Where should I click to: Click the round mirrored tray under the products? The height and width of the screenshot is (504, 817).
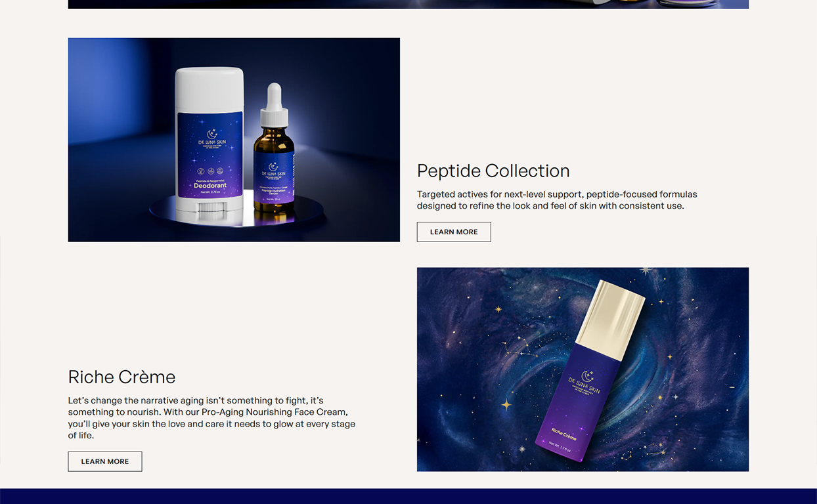(x=236, y=211)
